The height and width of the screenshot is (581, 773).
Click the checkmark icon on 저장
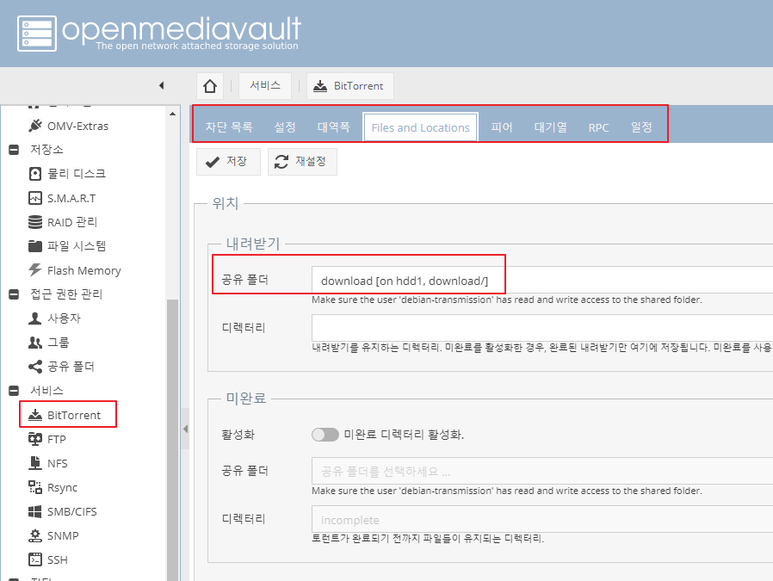click(x=212, y=162)
